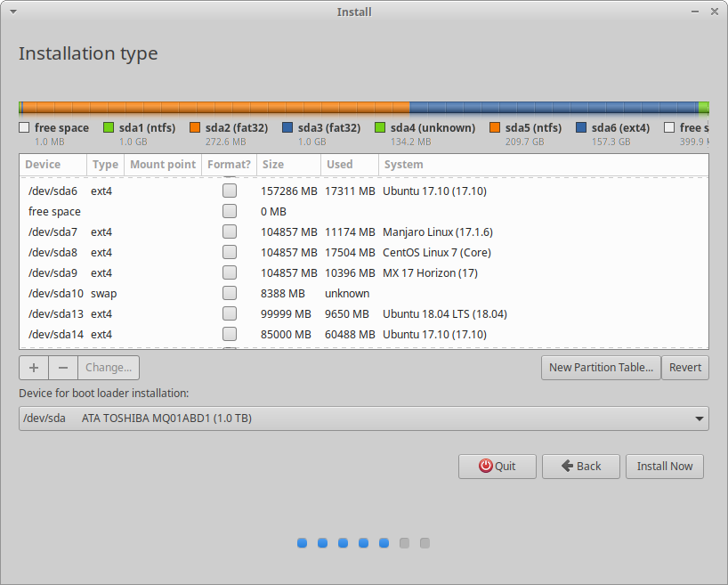Click the Change... button
Screen dimensions: 728x585
[x=108, y=367]
